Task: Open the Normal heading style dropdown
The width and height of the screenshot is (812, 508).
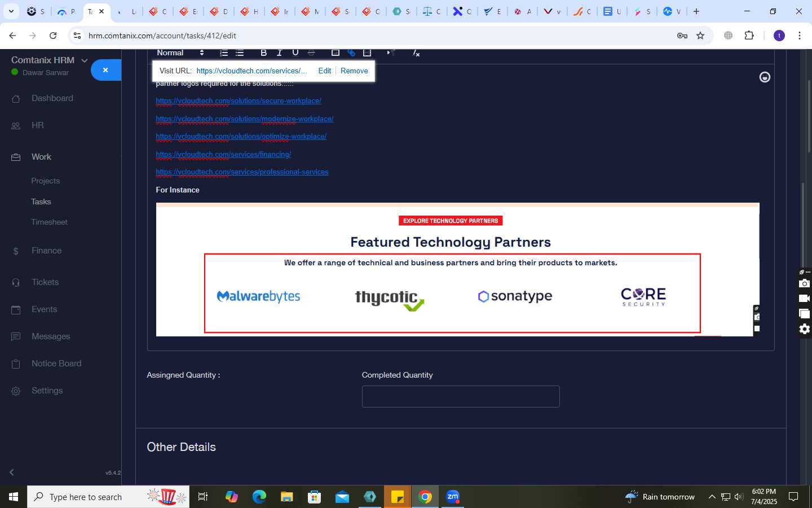Action: 180,52
